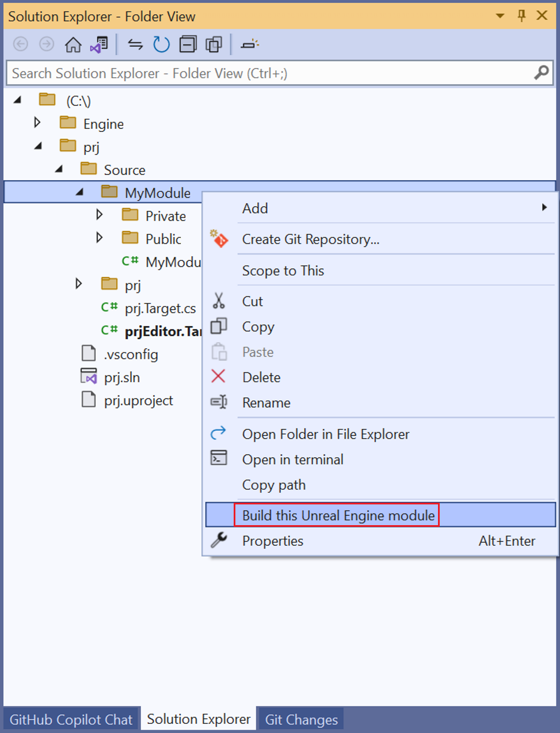Click the pin auto-hide icon
Viewport: 560px width, 733px height.
point(521,16)
